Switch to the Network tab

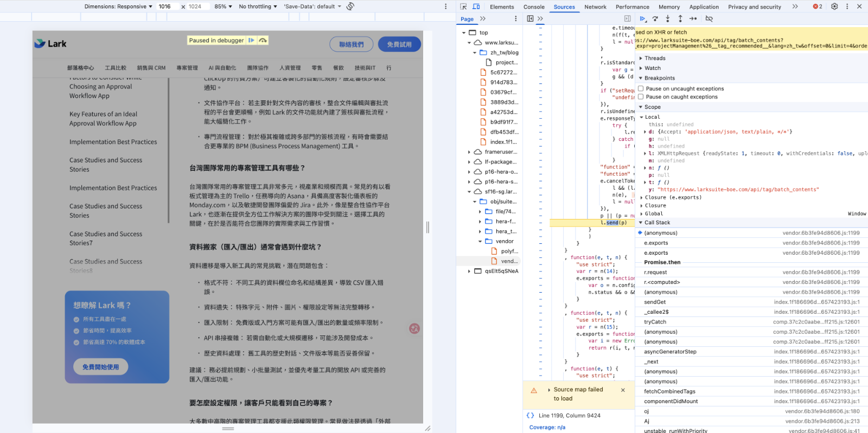pos(595,7)
